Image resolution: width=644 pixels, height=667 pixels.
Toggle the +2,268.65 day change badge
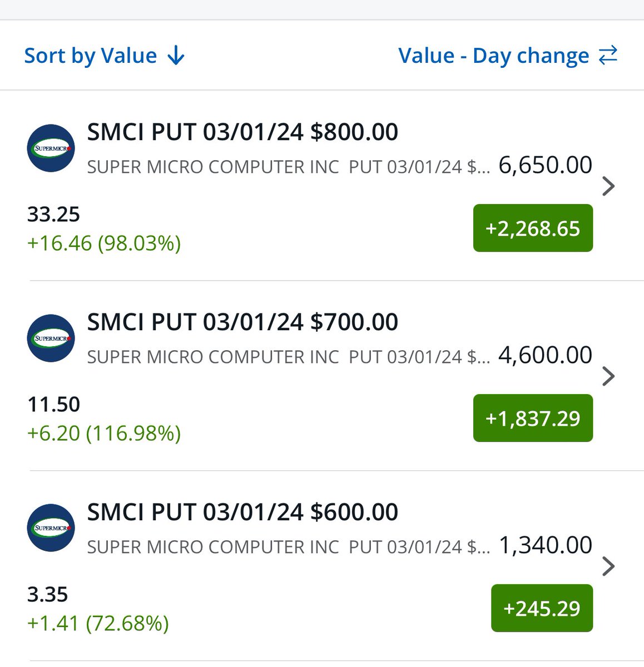coord(533,228)
